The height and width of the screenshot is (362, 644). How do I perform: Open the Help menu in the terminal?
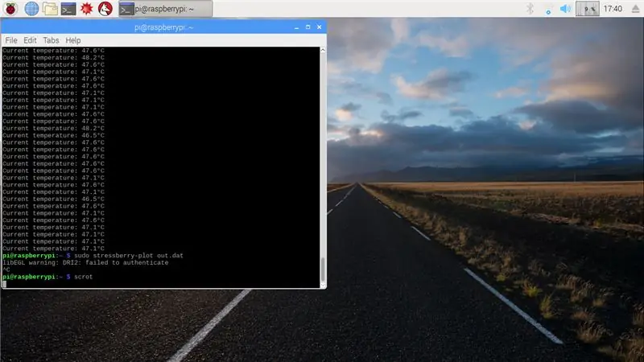coord(73,40)
